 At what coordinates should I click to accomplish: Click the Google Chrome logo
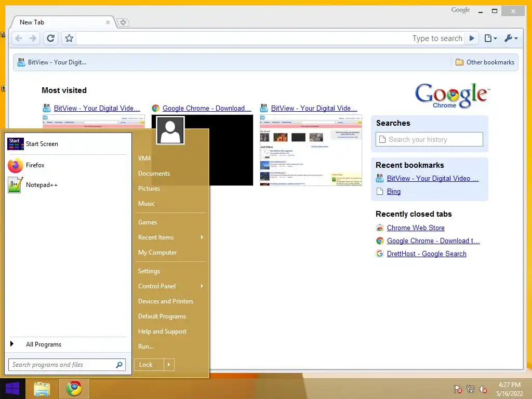(452, 96)
